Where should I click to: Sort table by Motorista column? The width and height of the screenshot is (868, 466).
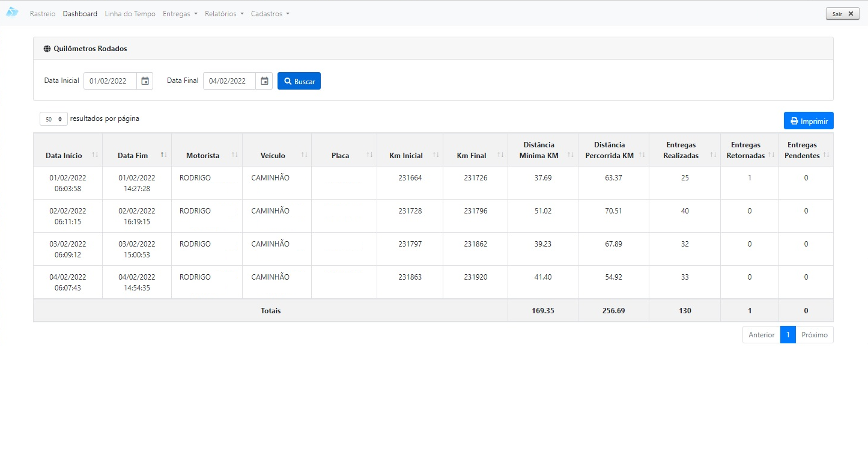point(203,156)
